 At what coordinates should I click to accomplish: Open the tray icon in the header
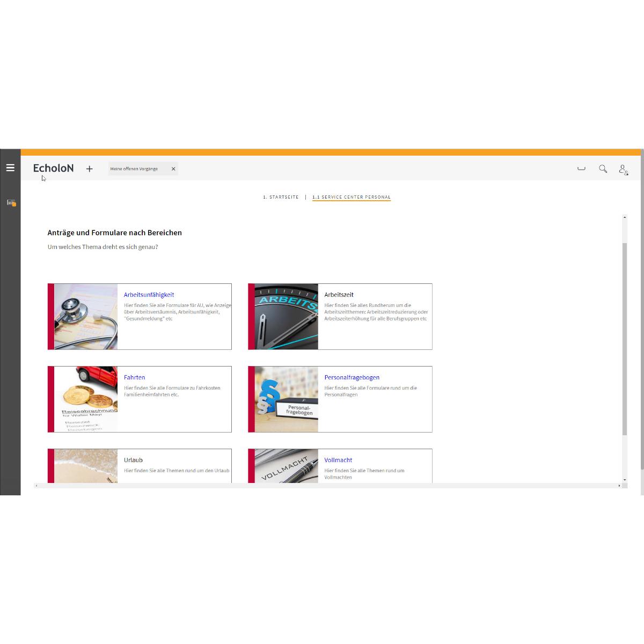581,169
